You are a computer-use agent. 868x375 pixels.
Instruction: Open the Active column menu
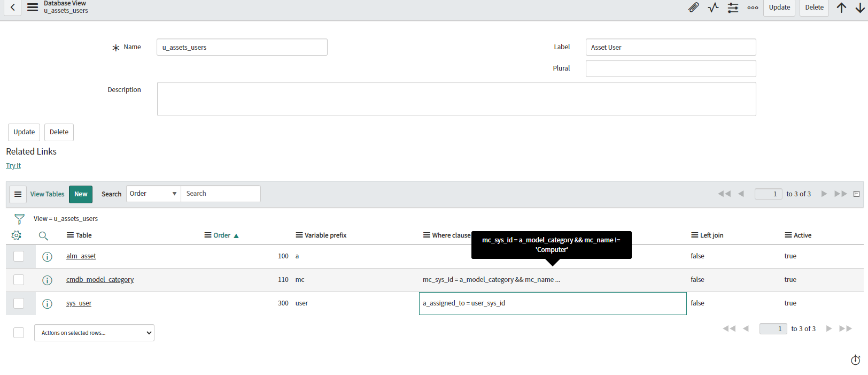click(x=788, y=235)
